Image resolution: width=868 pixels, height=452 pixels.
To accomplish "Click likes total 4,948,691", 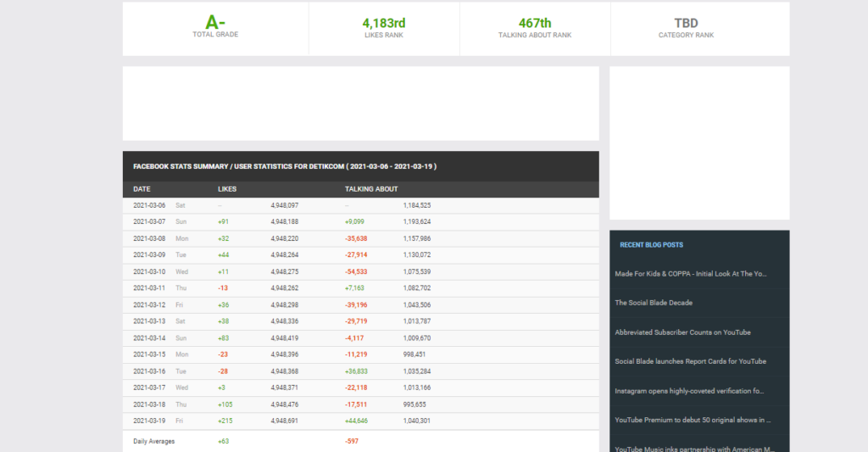I will point(285,421).
